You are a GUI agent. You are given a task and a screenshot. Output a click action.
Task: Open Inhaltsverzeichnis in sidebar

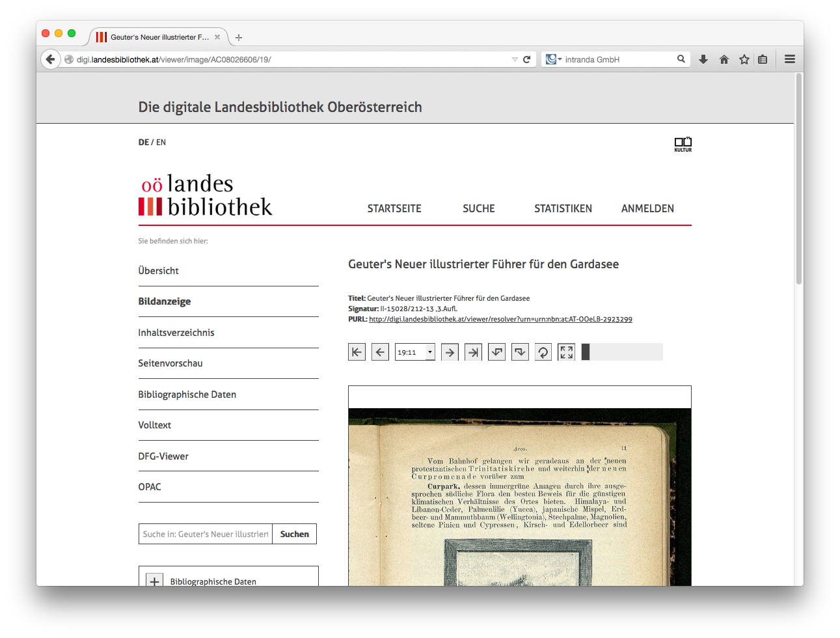(x=176, y=333)
